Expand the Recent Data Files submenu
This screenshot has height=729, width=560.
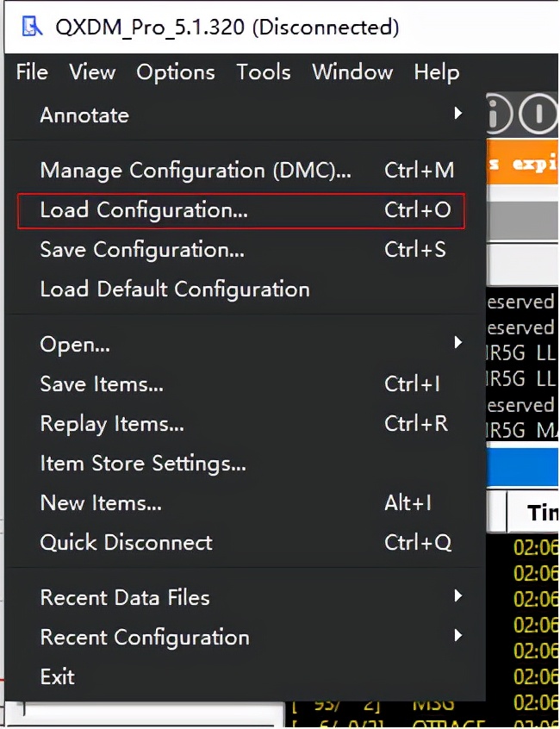(x=123, y=597)
